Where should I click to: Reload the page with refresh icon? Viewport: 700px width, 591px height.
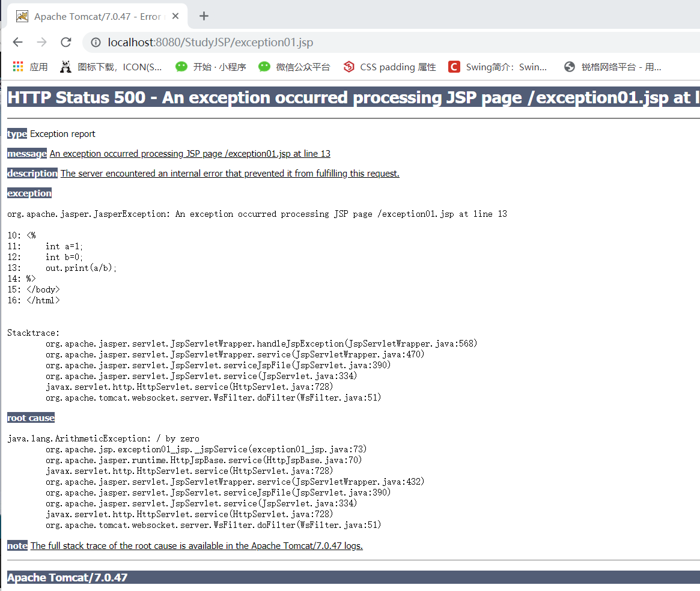pyautogui.click(x=66, y=42)
